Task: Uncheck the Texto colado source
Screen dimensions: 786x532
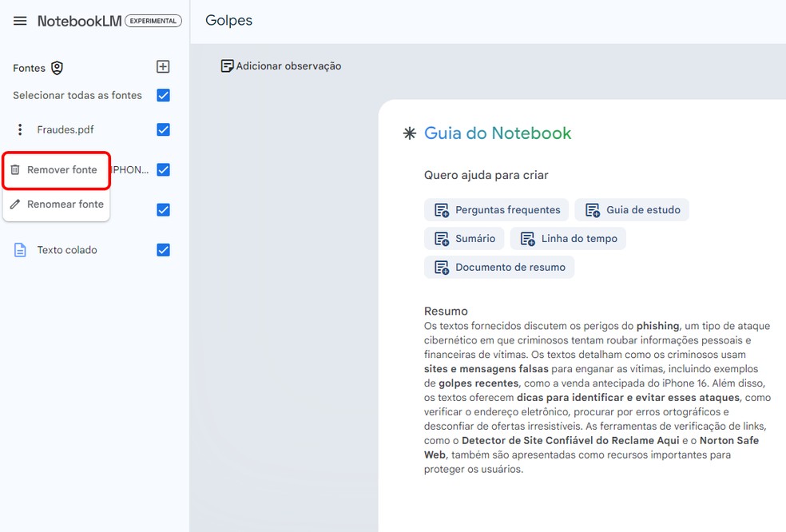Action: pyautogui.click(x=163, y=249)
